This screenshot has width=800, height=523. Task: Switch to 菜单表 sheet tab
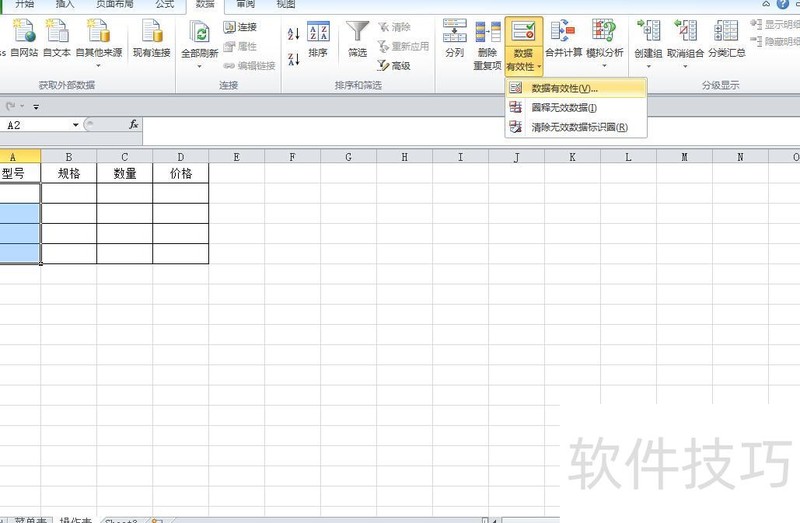click(31, 520)
